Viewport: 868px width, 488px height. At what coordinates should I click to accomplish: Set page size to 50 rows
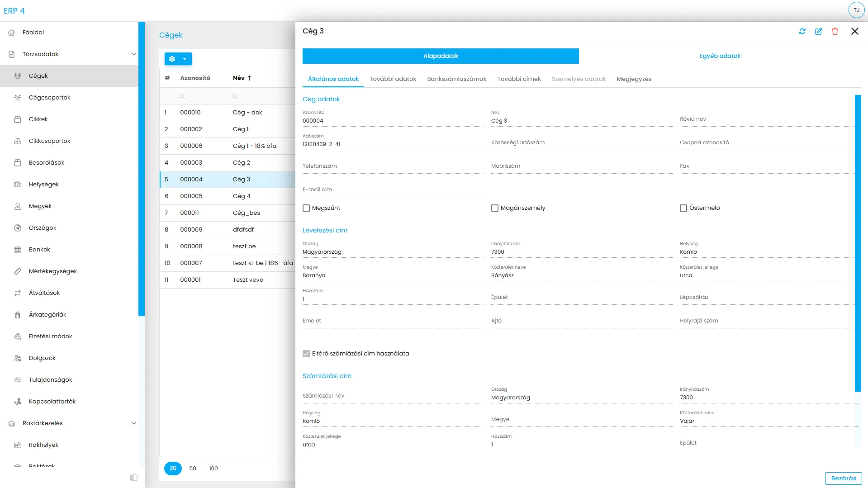pos(193,469)
